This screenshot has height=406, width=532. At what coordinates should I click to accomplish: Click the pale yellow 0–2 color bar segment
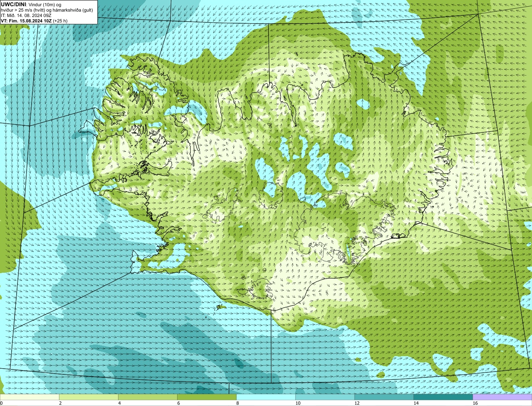[30, 397]
